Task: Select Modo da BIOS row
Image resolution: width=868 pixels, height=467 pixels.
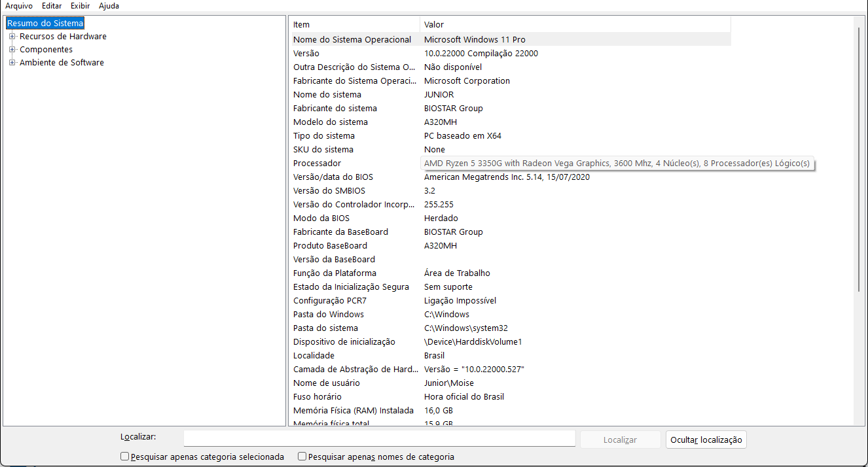Action: tap(511, 218)
